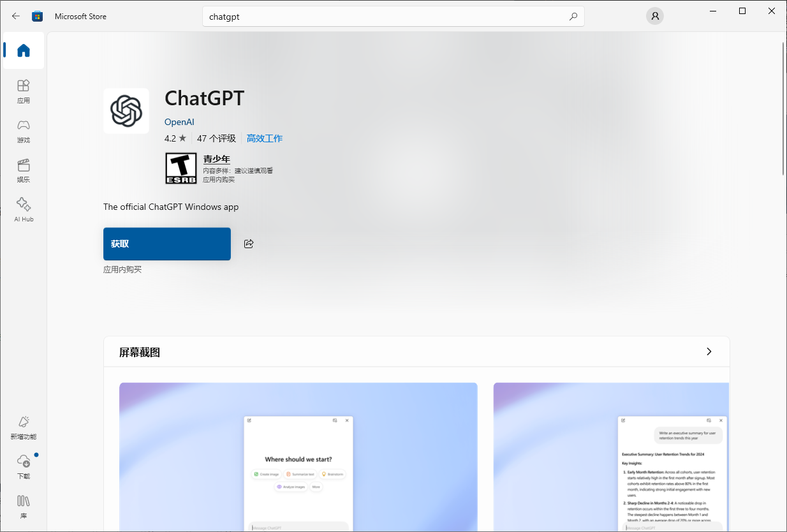Image resolution: width=787 pixels, height=532 pixels.
Task: Open AI Hub from sidebar
Action: 24,210
